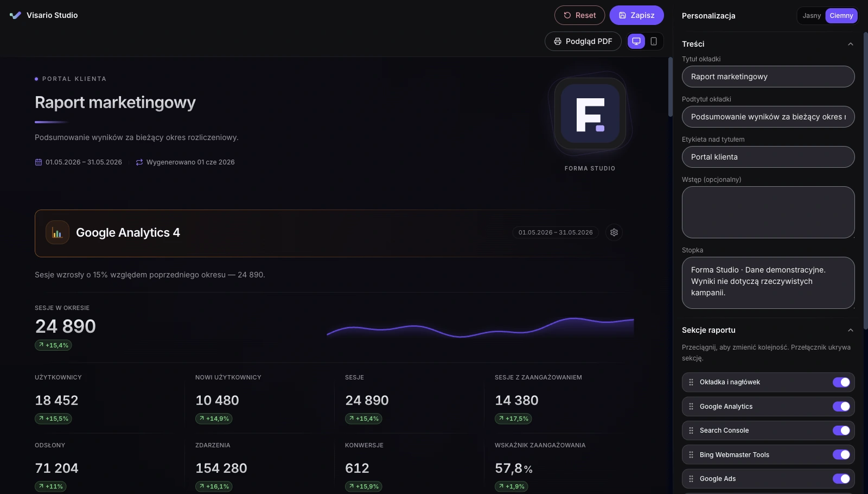Grab the Search Console drag handle

691,430
